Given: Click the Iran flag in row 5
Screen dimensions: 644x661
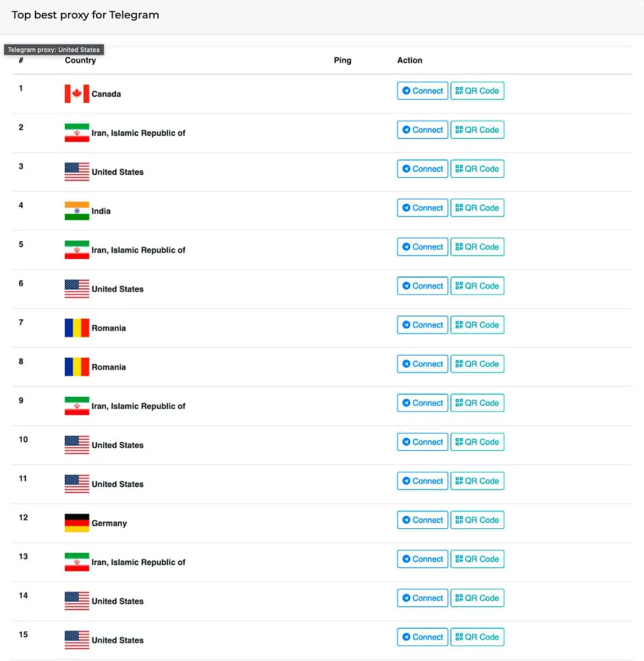Looking at the screenshot, I should 77,249.
